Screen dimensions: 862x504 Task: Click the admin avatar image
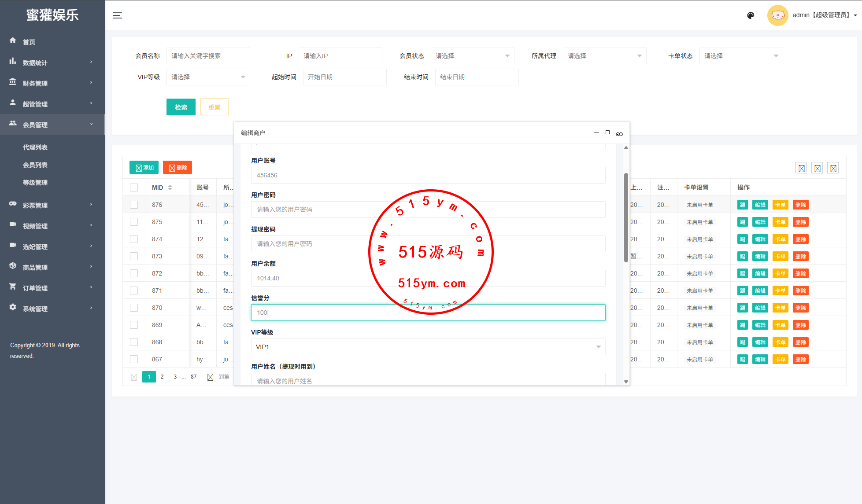[x=777, y=15]
